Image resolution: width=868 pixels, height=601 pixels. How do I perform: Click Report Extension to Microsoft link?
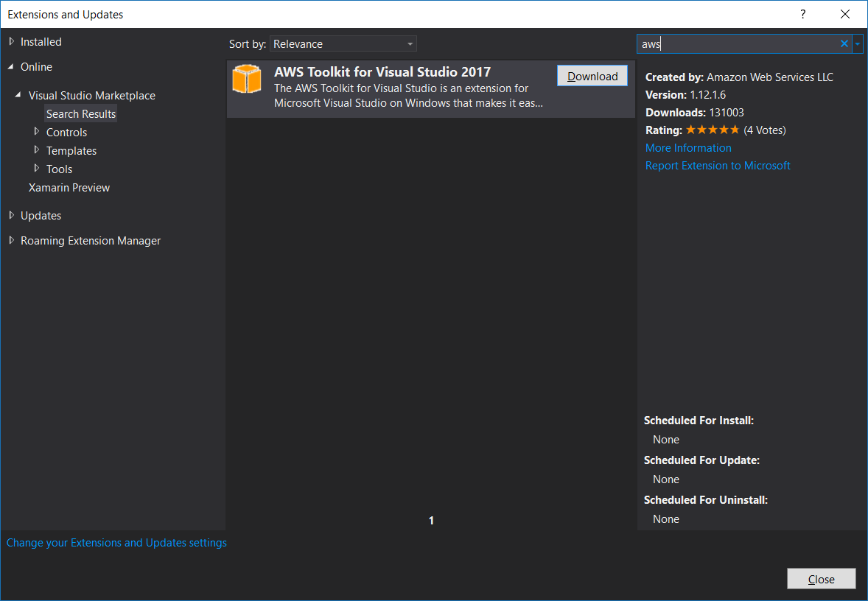point(718,166)
